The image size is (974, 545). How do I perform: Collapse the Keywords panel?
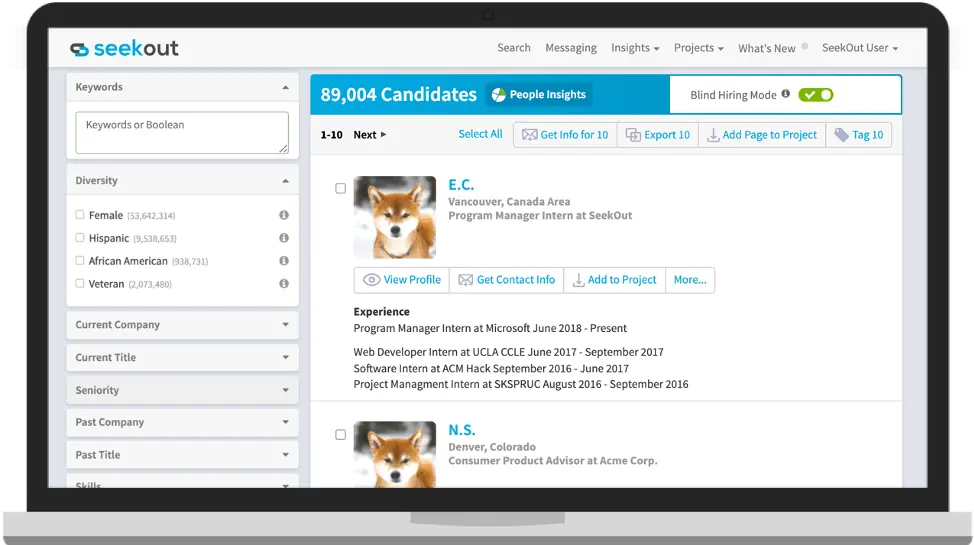coord(285,88)
